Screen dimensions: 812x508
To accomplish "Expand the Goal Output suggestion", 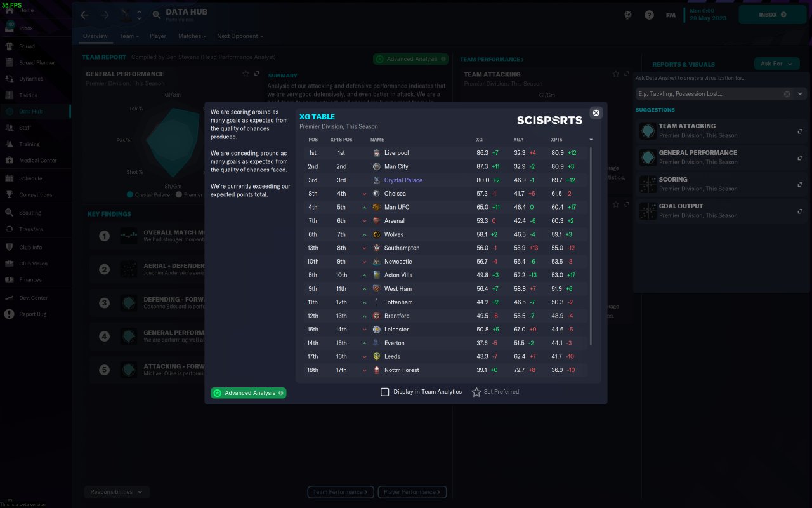I will point(800,211).
